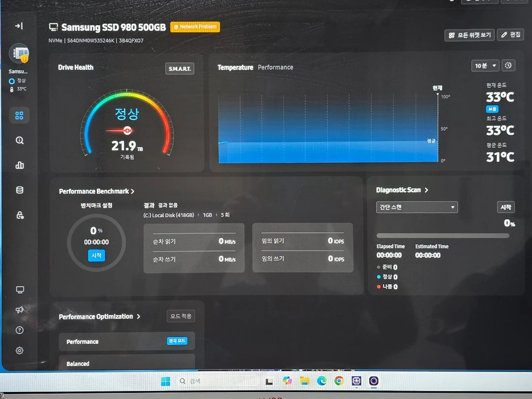Click the 편집 edit button
532x399 pixels.
pyautogui.click(x=511, y=35)
